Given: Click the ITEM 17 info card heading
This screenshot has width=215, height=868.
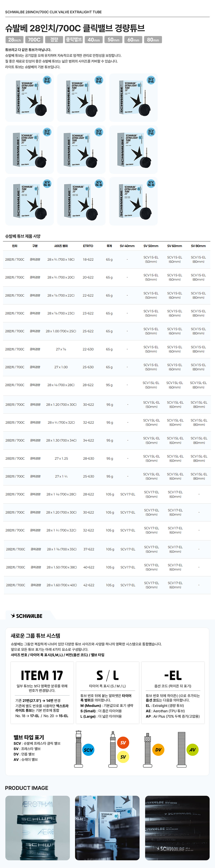Looking at the screenshot, I should click(42, 675).
